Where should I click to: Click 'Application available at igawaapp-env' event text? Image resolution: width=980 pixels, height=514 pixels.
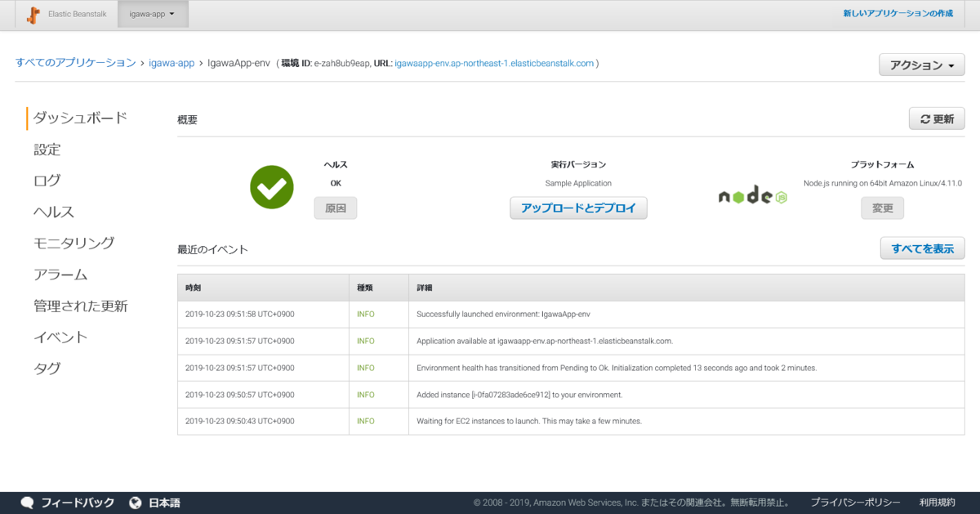tap(545, 341)
